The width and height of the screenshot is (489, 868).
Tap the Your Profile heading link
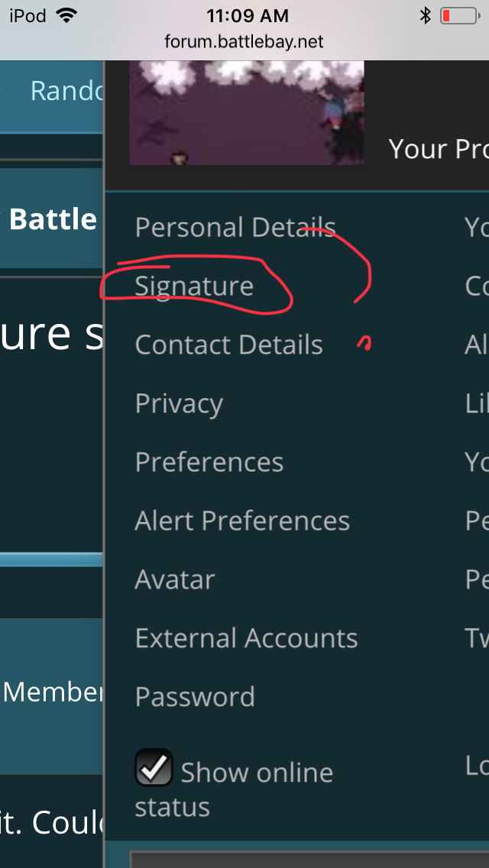tap(438, 148)
